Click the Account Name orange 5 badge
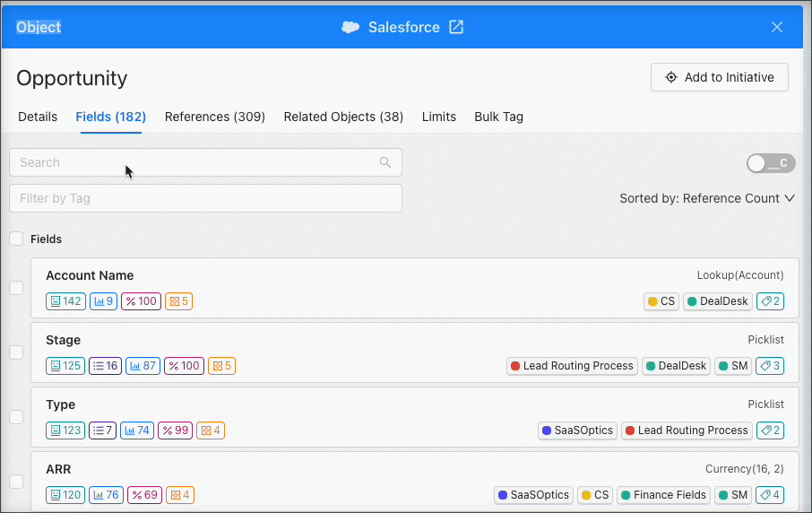This screenshot has height=513, width=812. pos(178,301)
